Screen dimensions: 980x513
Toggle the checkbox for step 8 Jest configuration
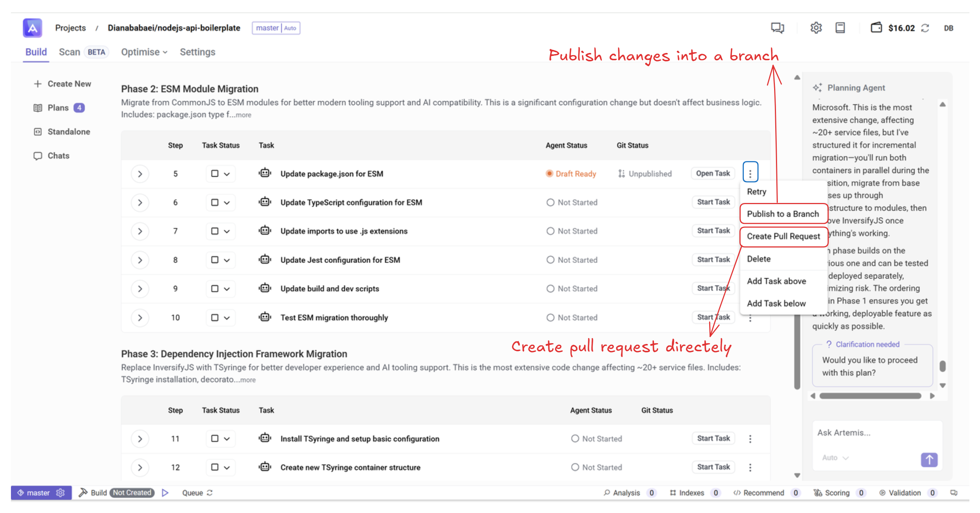click(215, 260)
